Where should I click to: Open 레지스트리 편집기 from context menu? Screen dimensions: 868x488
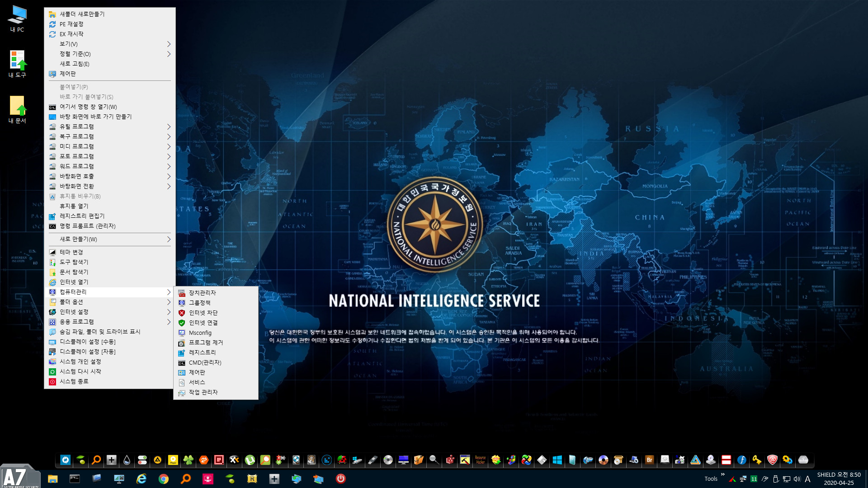(110, 216)
